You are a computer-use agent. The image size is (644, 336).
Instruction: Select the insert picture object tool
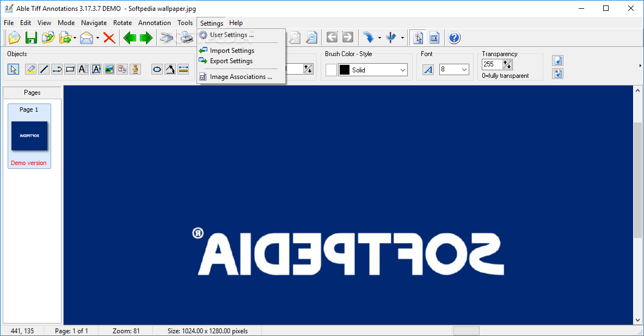click(x=109, y=69)
